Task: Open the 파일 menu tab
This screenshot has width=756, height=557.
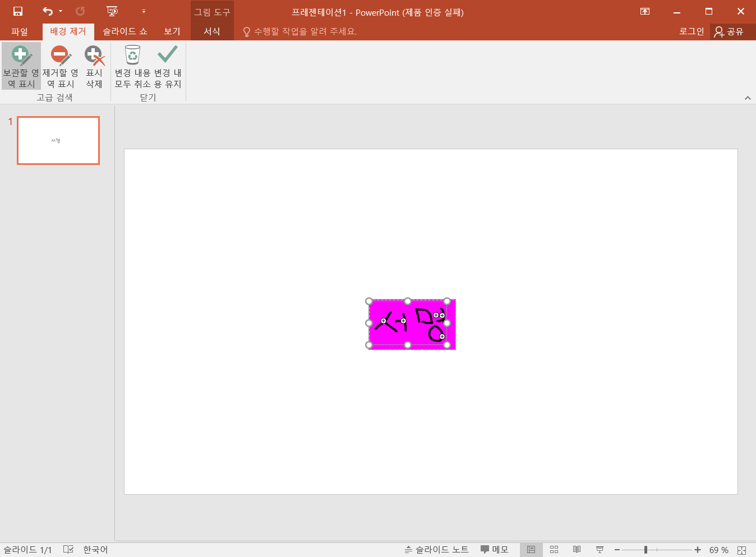Action: 20,31
